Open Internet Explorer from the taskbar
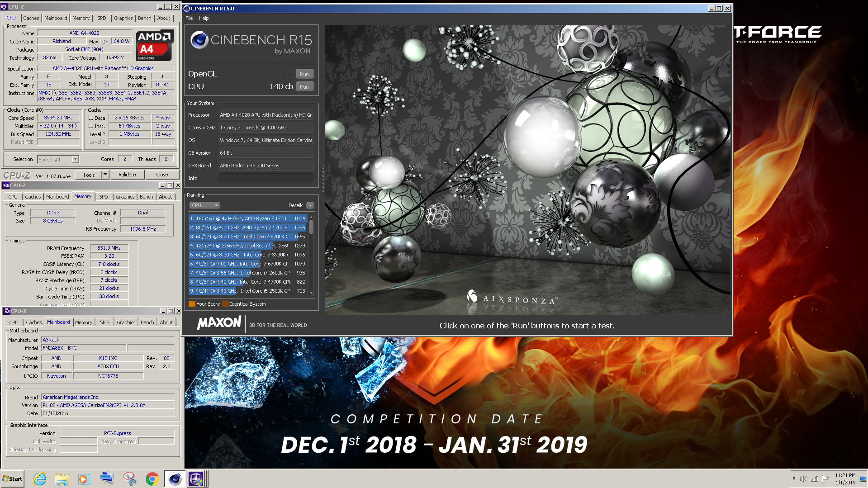868x488 pixels. pos(39,479)
